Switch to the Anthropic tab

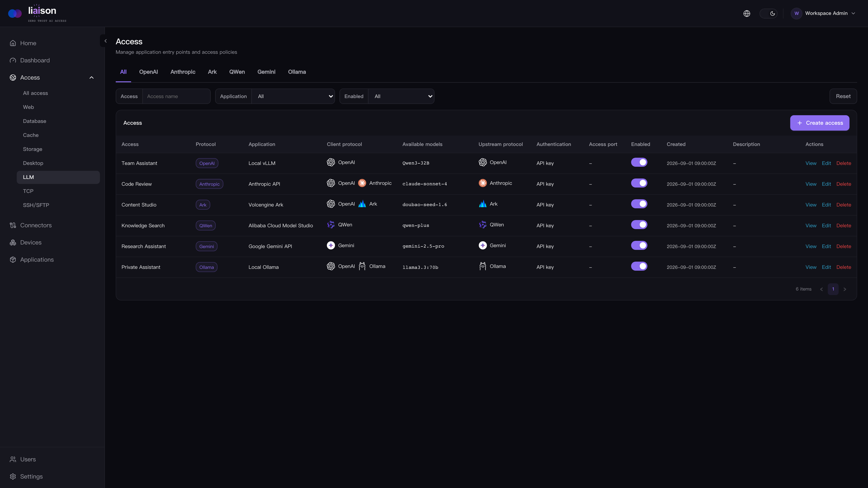[183, 72]
